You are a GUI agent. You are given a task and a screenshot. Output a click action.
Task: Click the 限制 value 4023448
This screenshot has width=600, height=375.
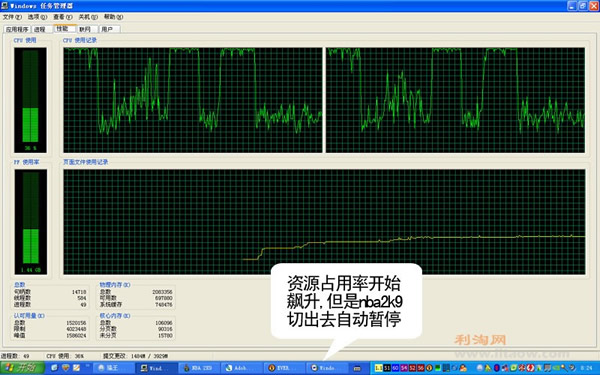point(76,329)
